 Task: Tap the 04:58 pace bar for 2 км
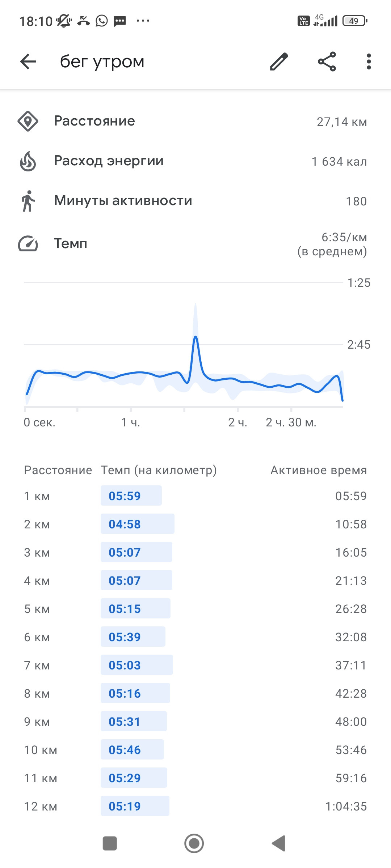pos(138,524)
